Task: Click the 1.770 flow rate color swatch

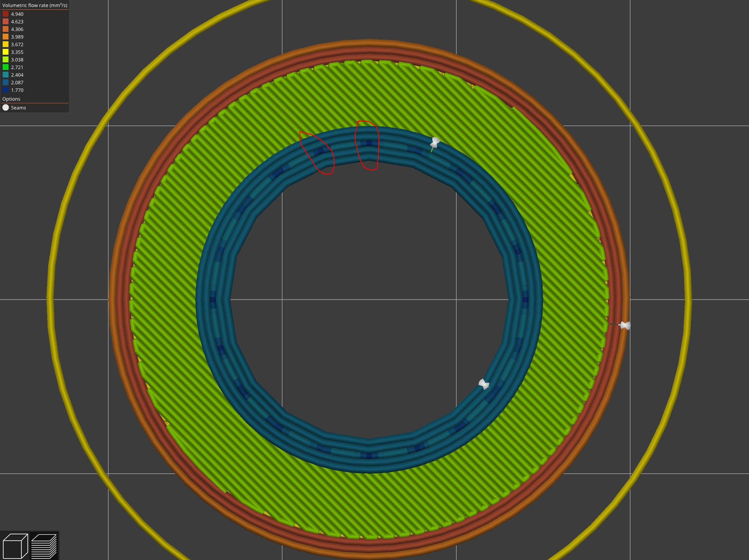Action: (x=6, y=90)
